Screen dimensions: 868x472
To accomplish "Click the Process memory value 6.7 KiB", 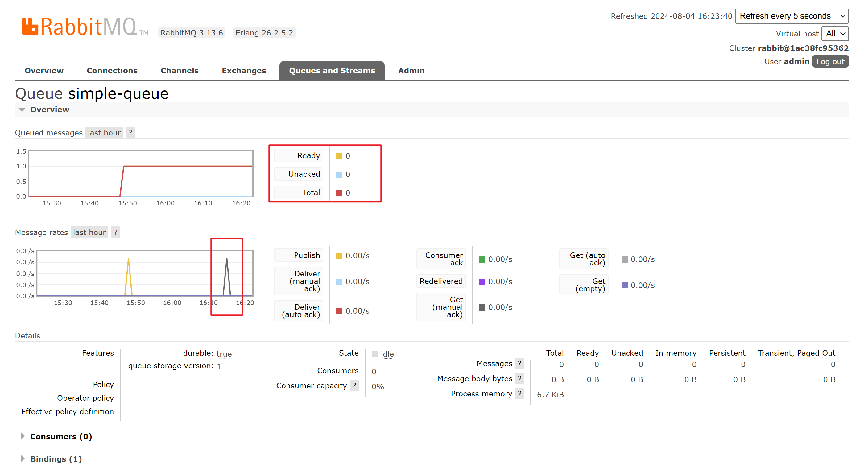I will 550,395.
